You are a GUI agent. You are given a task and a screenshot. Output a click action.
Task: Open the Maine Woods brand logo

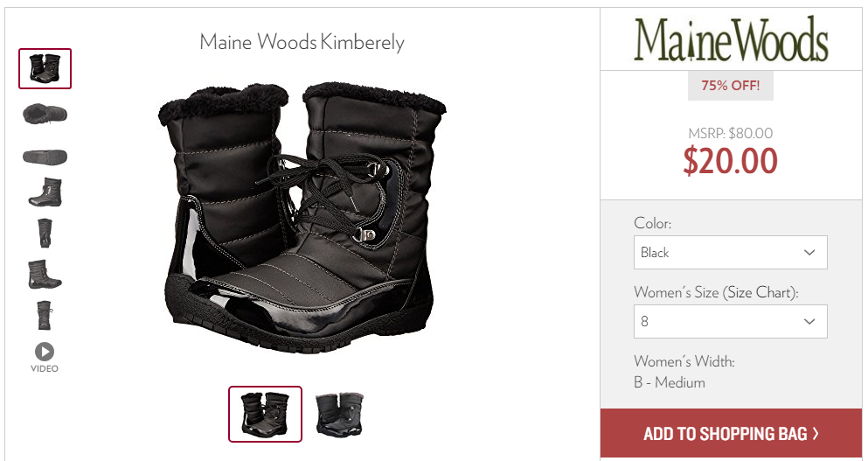pos(731,38)
